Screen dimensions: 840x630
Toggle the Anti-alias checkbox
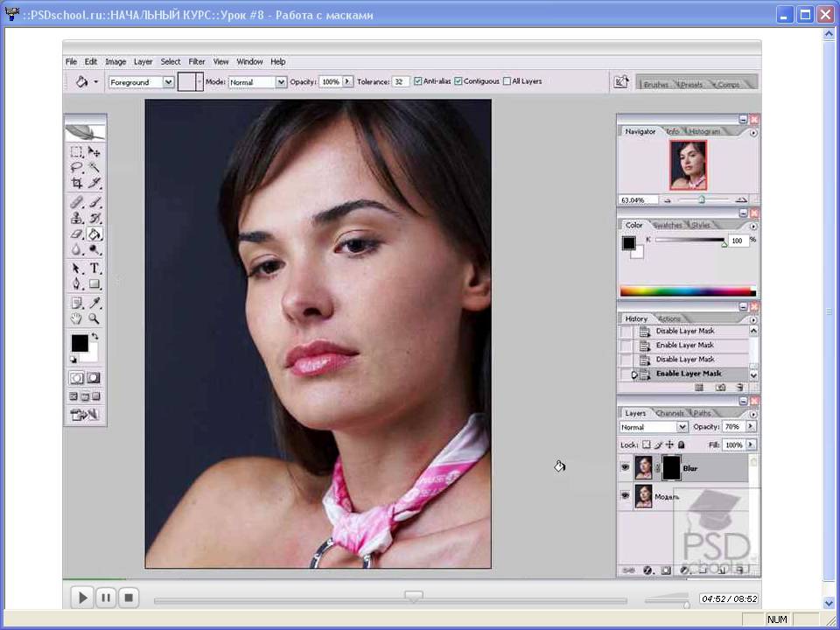418,81
